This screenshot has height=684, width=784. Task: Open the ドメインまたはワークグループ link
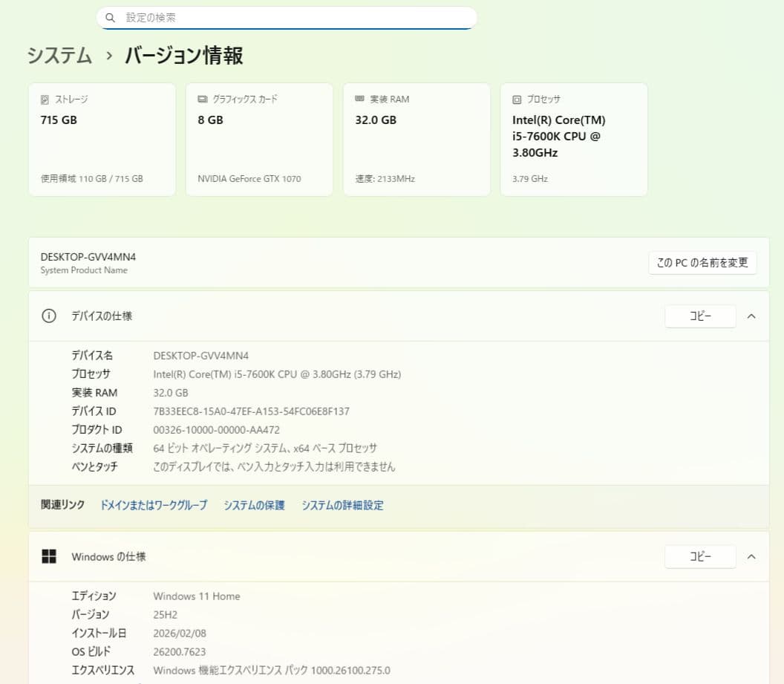tap(154, 505)
